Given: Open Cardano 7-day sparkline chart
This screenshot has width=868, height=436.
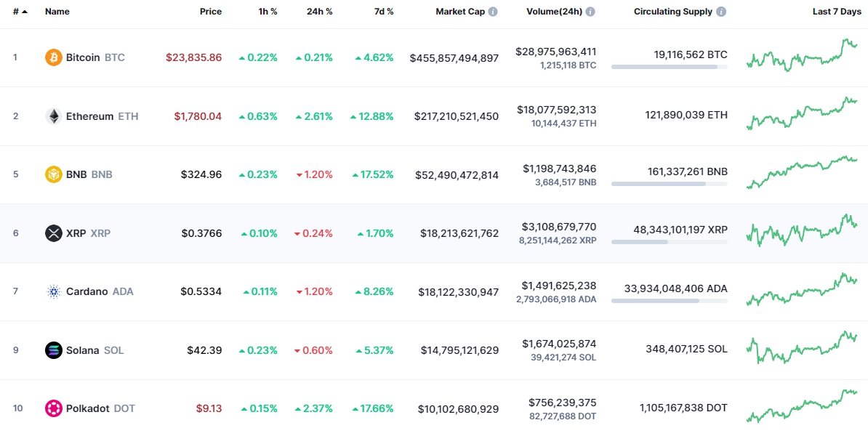Looking at the screenshot, I should pyautogui.click(x=802, y=288).
